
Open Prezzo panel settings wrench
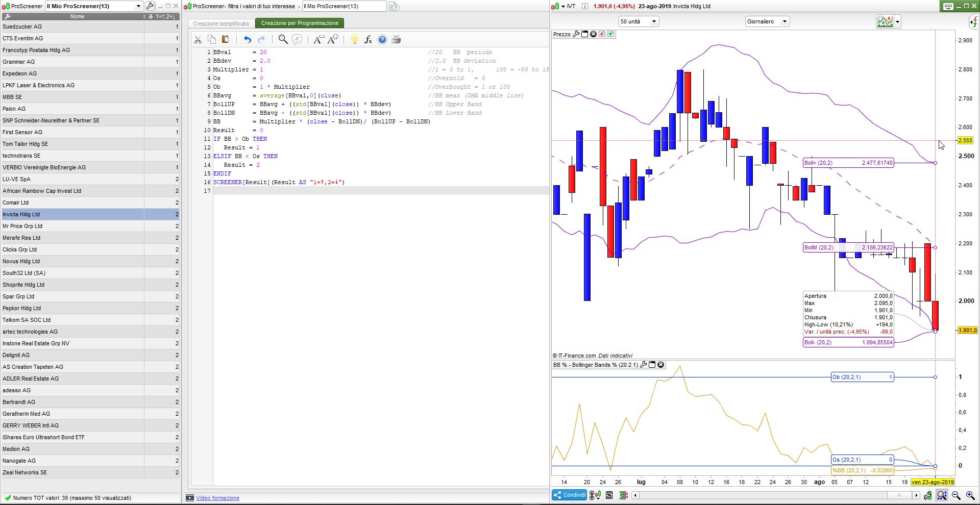(576, 34)
